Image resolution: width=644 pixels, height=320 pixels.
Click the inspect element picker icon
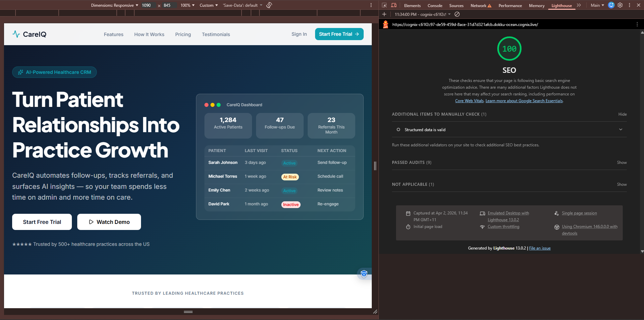[384, 5]
